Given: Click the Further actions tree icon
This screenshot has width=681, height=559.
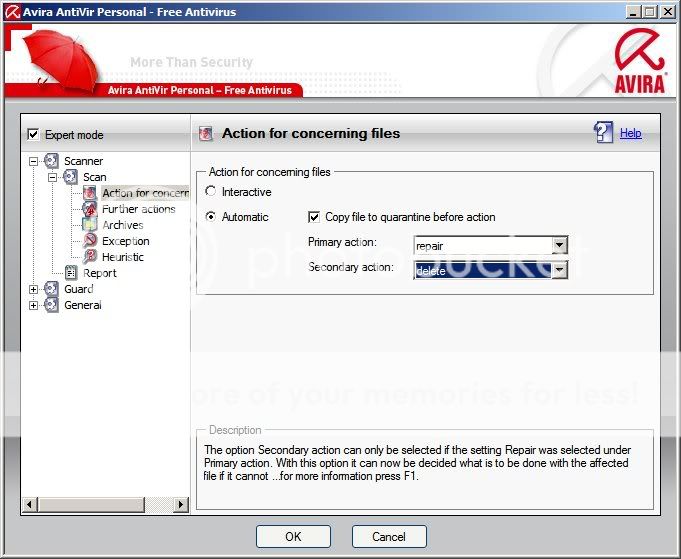Looking at the screenshot, I should (89, 209).
